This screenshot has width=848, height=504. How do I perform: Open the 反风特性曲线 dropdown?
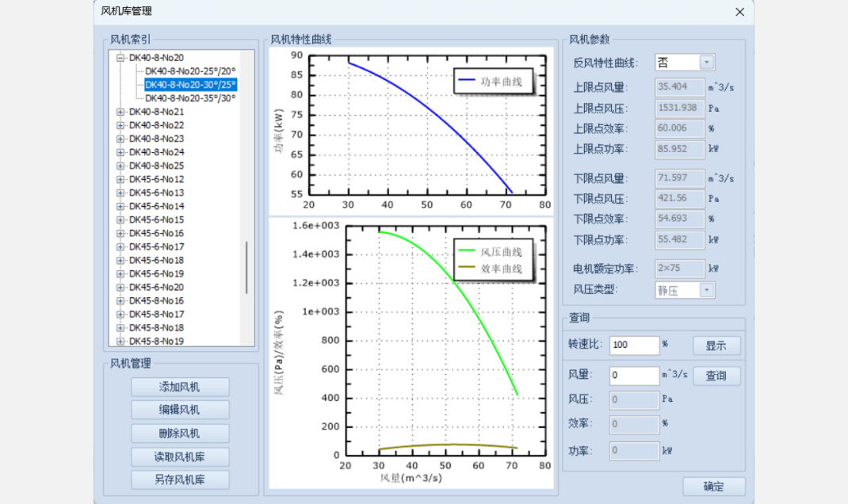(706, 63)
